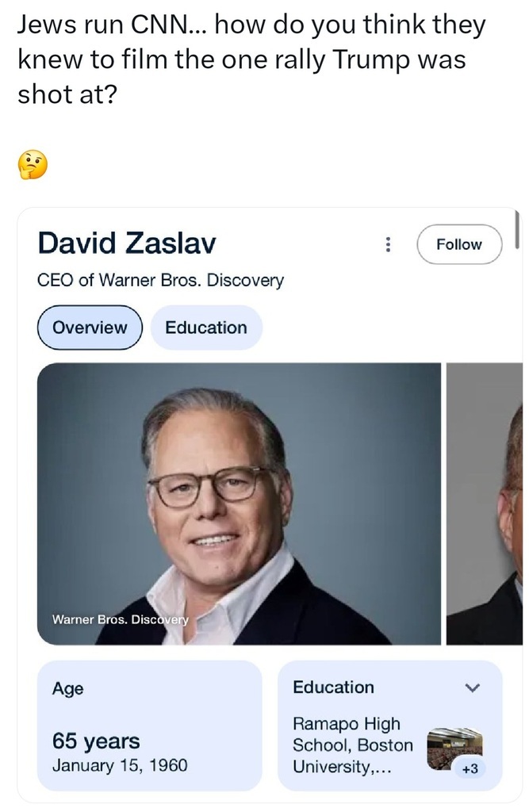Click the Education card heading
The height and width of the screenshot is (812, 529).
333,688
